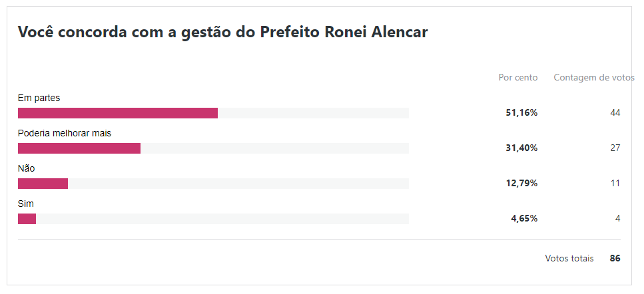Click the small pink 'Sim' bar

pos(27,219)
